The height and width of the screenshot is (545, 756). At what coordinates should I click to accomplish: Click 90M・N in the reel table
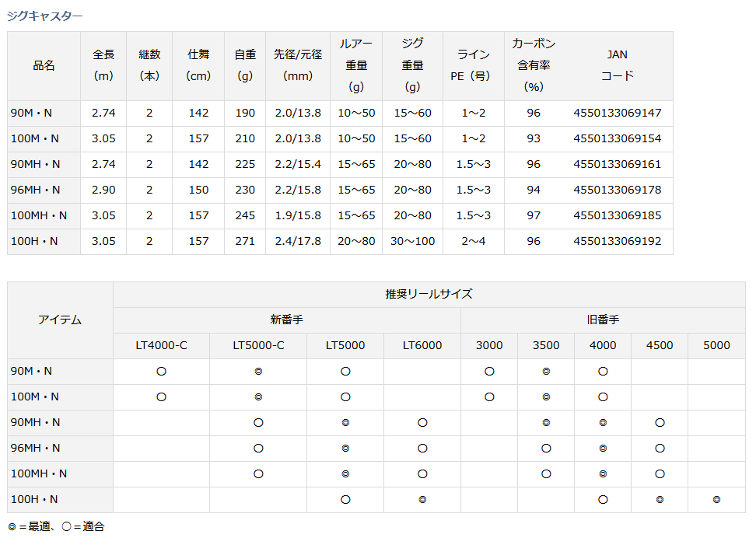(x=31, y=371)
